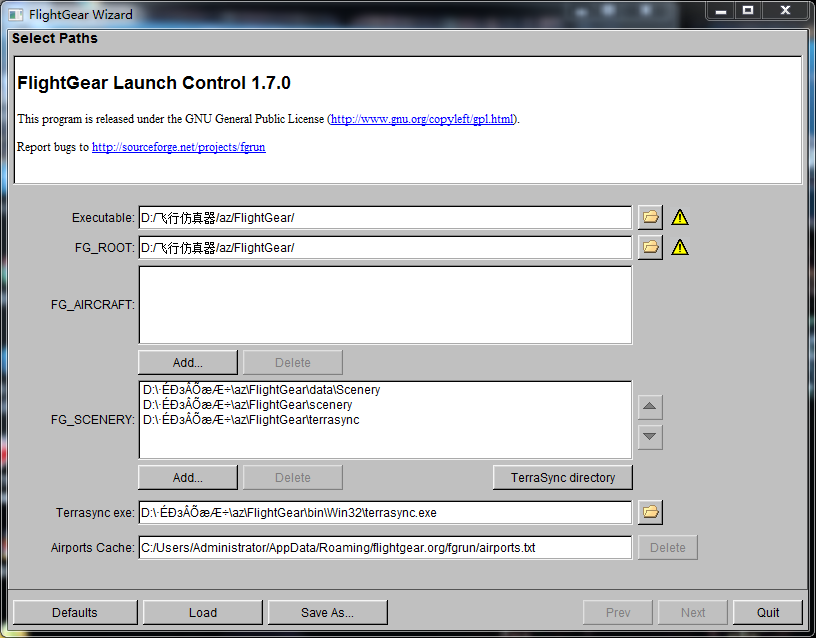
Task: Open the GNU GPL license link
Action: pos(422,119)
